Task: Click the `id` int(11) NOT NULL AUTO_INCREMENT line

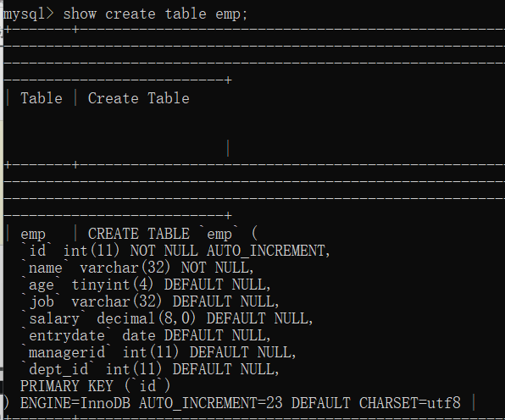Action: [x=175, y=251]
